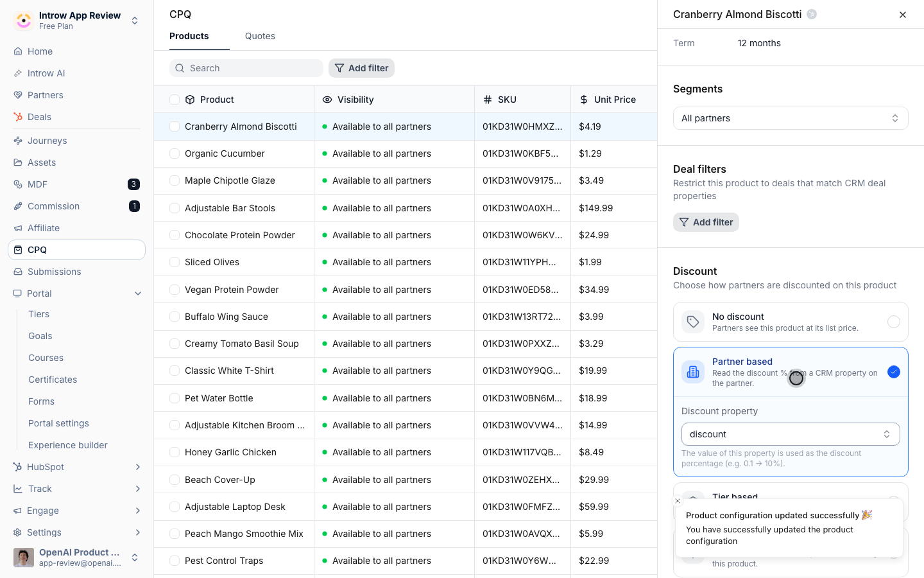This screenshot has width=924, height=578.
Task: Check the Organic Cucumber row
Action: coord(175,153)
